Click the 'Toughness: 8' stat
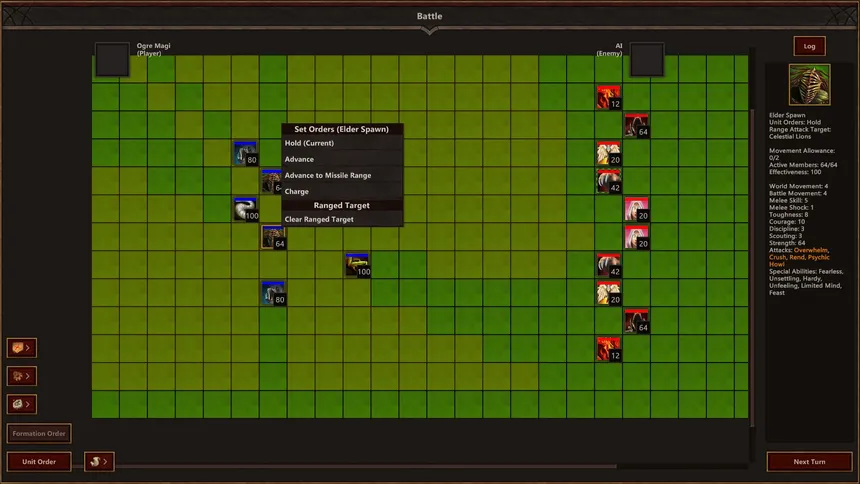This screenshot has width=860, height=484. [x=788, y=215]
